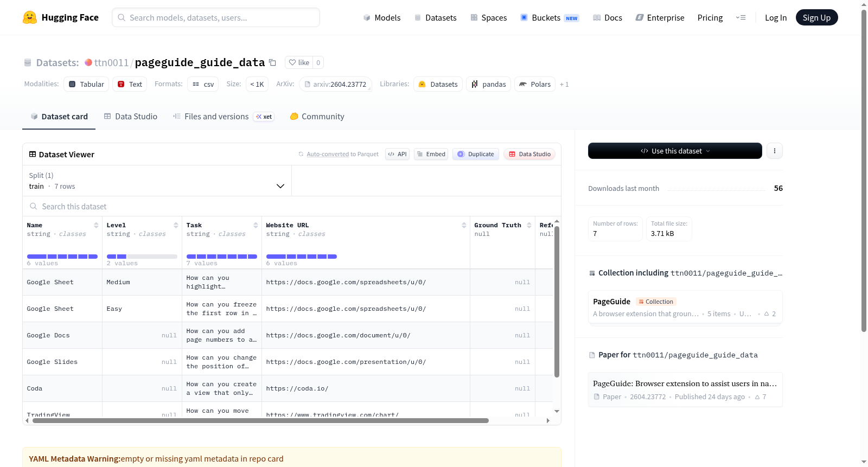
Task: Focus the models and datasets search box
Action: click(216, 17)
